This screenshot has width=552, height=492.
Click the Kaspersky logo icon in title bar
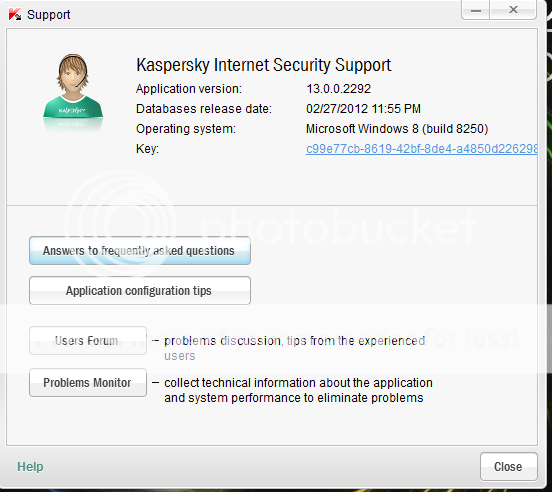click(15, 14)
